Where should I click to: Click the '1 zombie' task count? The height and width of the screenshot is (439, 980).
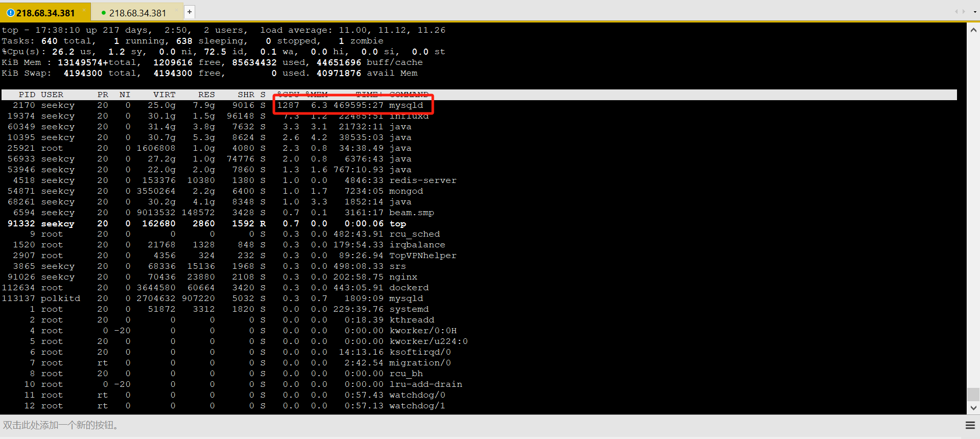tap(361, 41)
